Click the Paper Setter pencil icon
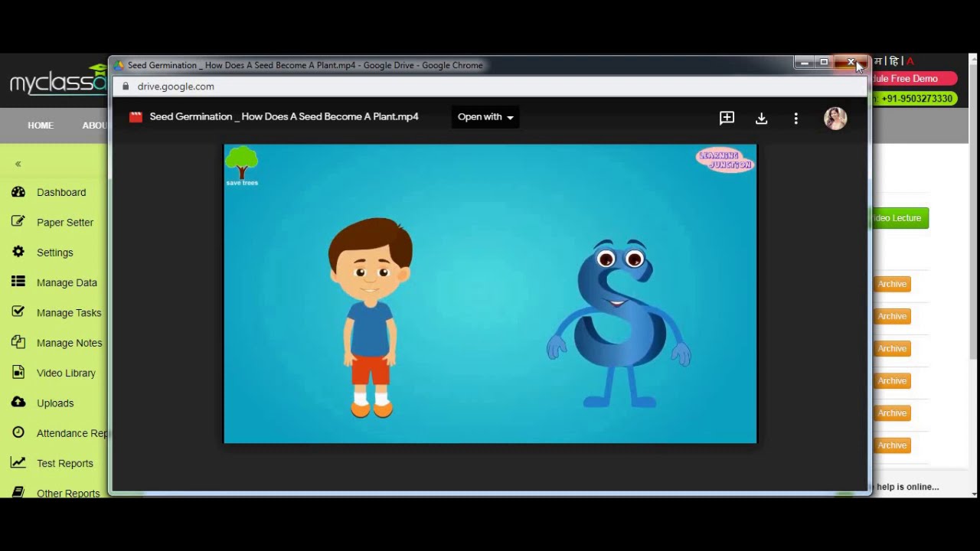 [x=18, y=222]
